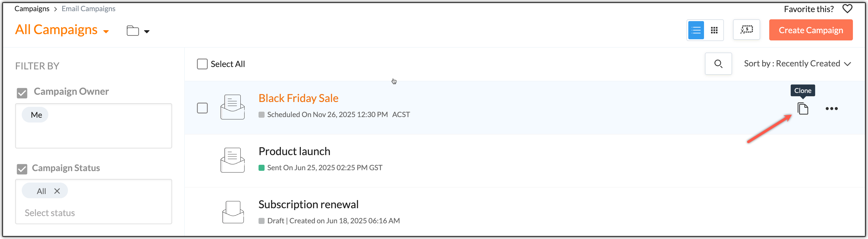Click the pricing/credits icon button
This screenshot has height=239, width=868.
pos(746,30)
